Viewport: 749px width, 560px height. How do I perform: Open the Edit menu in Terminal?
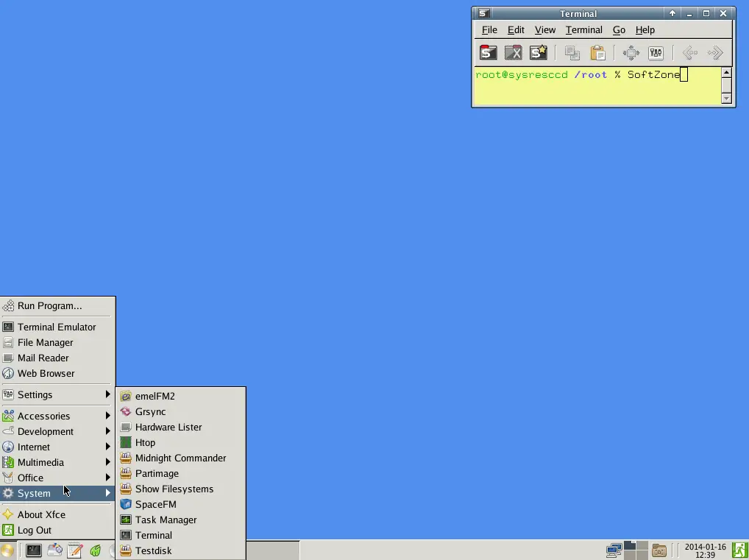coord(516,29)
